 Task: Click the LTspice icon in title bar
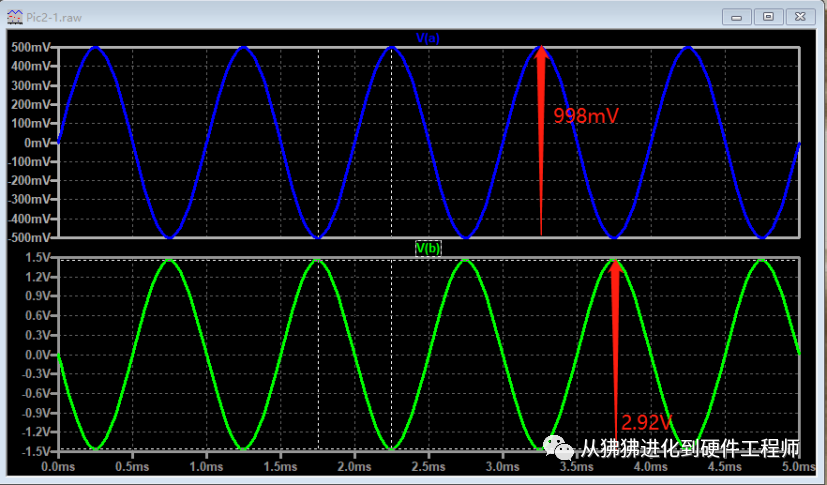[x=15, y=17]
